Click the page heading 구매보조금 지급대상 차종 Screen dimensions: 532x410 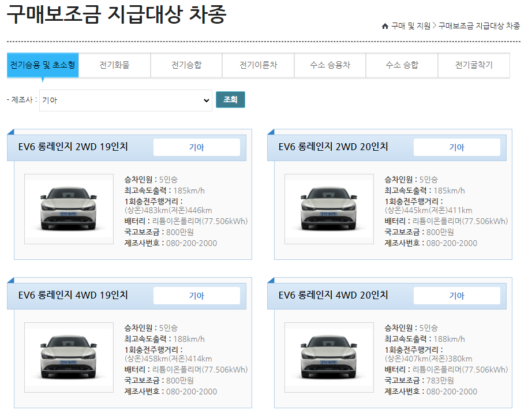117,14
